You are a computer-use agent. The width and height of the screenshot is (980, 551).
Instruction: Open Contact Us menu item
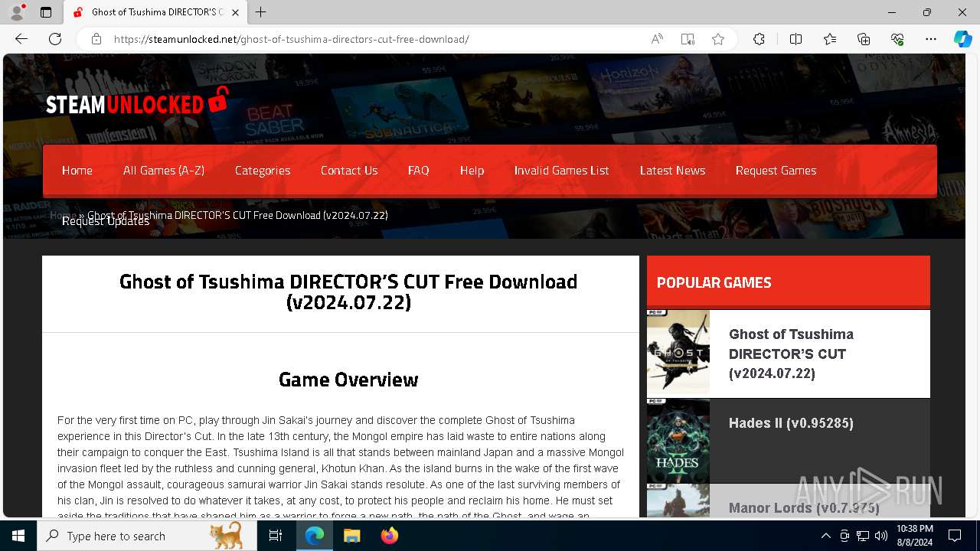[349, 170]
